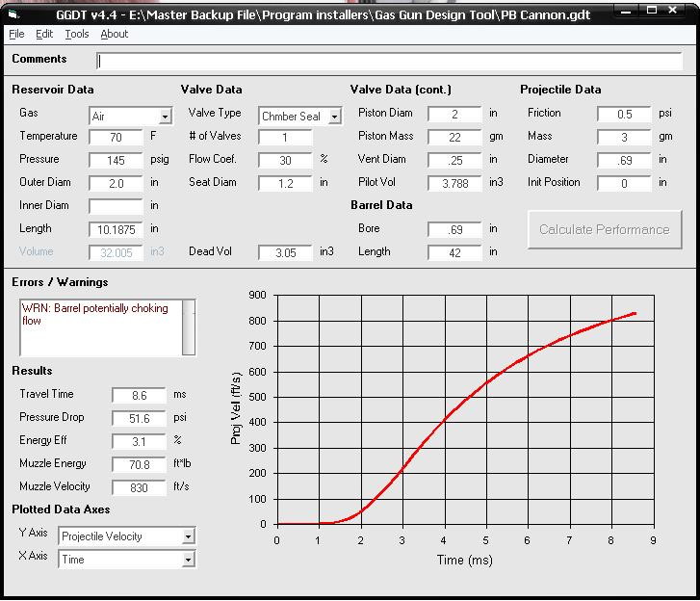
Task: Click the reservoir Temperature field
Action: (x=116, y=137)
